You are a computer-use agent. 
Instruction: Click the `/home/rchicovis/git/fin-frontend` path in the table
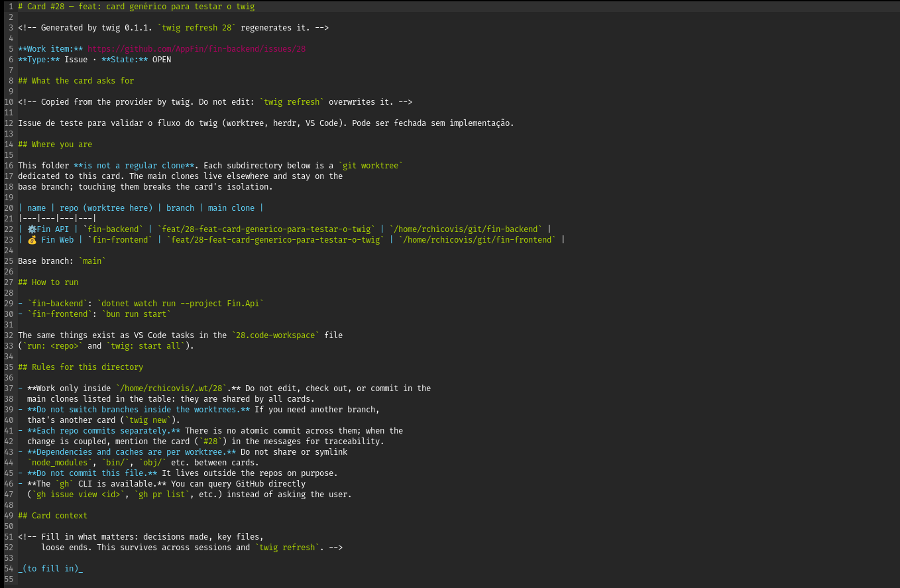point(477,240)
